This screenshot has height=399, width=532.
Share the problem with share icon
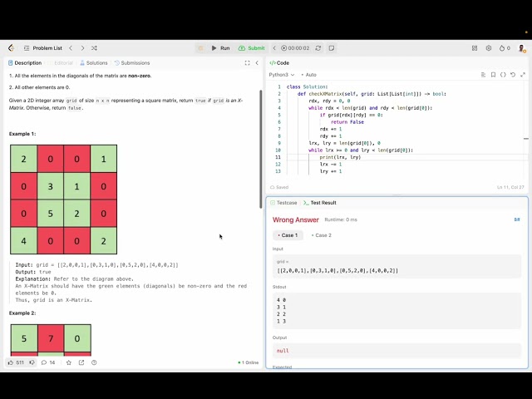(x=81, y=362)
